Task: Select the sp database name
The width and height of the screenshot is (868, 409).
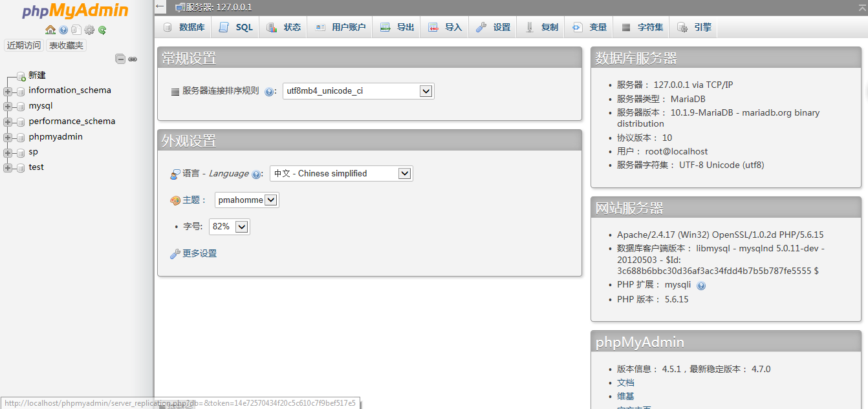Action: pyautogui.click(x=33, y=152)
